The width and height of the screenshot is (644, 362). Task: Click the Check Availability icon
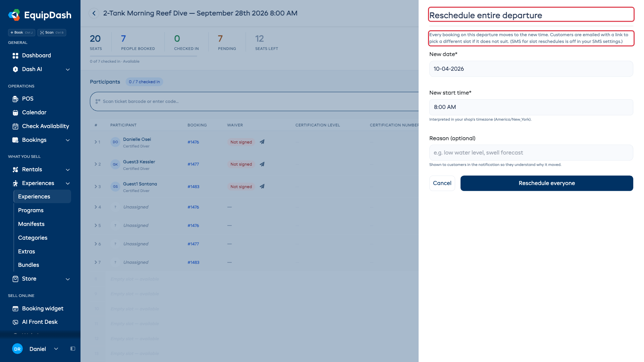15,126
